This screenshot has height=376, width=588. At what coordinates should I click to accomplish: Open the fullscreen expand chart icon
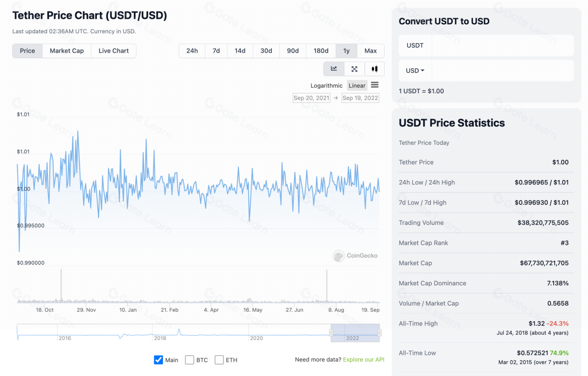coord(354,69)
